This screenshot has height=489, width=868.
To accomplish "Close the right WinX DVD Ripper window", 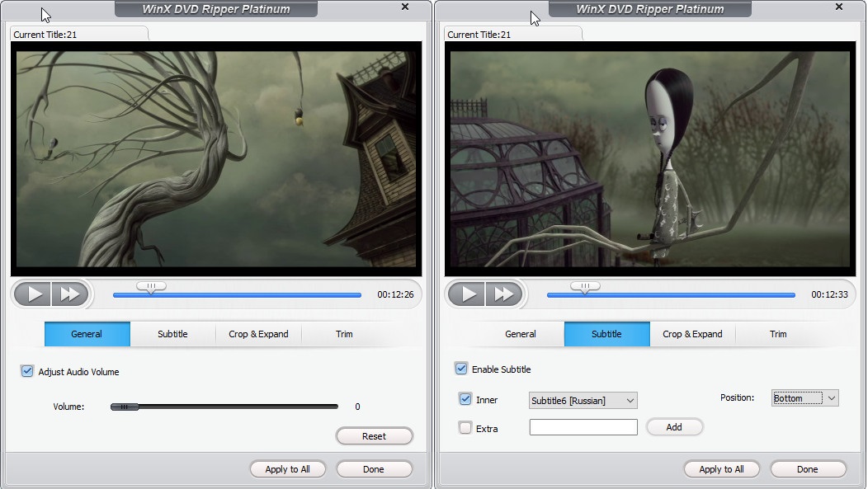I will click(x=839, y=7).
